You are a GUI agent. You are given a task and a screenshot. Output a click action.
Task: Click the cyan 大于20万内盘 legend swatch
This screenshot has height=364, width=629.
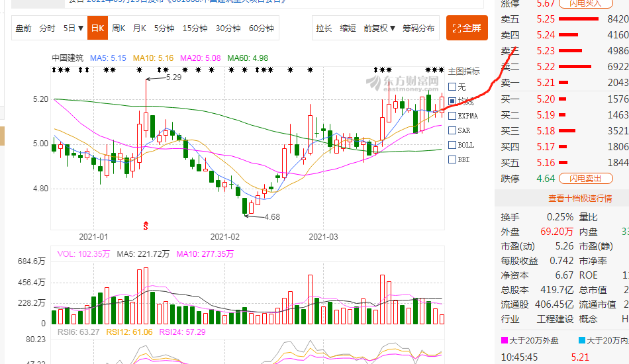(582, 340)
